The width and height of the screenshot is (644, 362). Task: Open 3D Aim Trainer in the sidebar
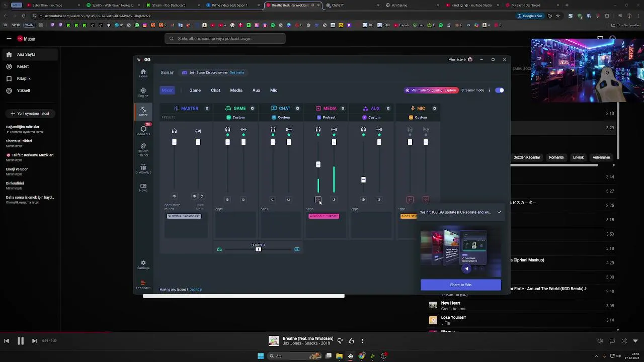143,150
